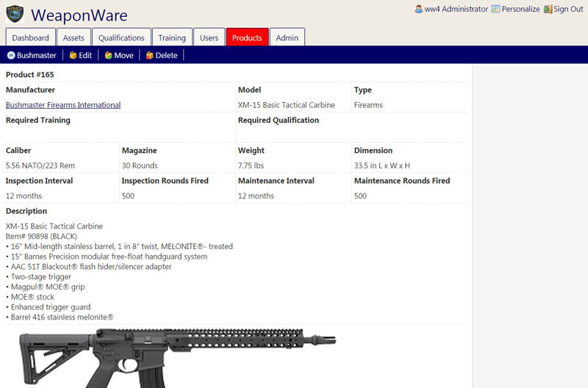
Task: Click Move in the blue toolbar
Action: [123, 56]
